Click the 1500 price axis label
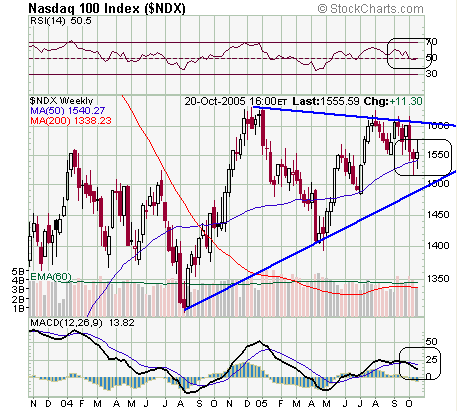Image resolution: width=457 pixels, height=411 pixels. (x=438, y=183)
